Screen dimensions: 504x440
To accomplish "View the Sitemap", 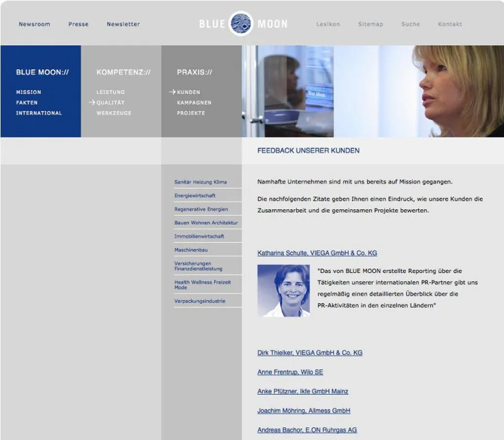I will pos(371,24).
